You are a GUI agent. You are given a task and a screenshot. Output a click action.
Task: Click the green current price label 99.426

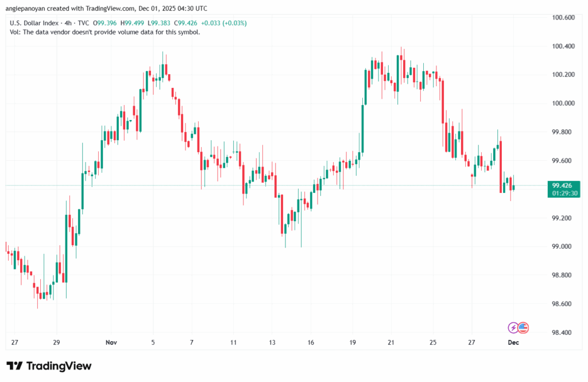point(562,186)
